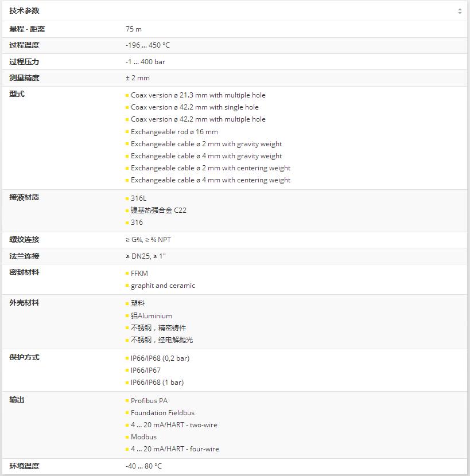The height and width of the screenshot is (476, 470).
Task: Click the yellow marker beside Profibus PA
Action: pyautogui.click(x=126, y=401)
